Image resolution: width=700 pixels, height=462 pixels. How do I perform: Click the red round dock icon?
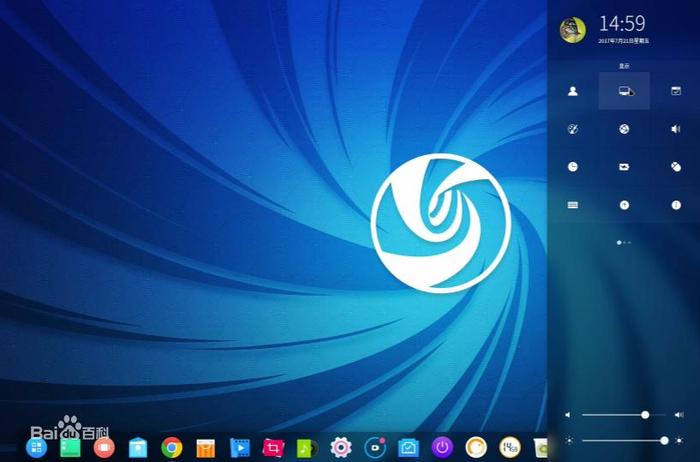point(104,447)
